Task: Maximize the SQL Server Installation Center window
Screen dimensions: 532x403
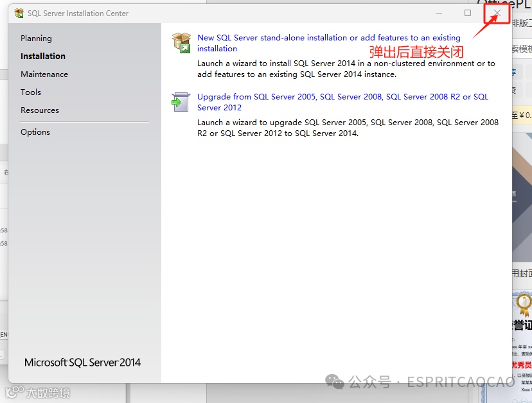Action: 468,13
